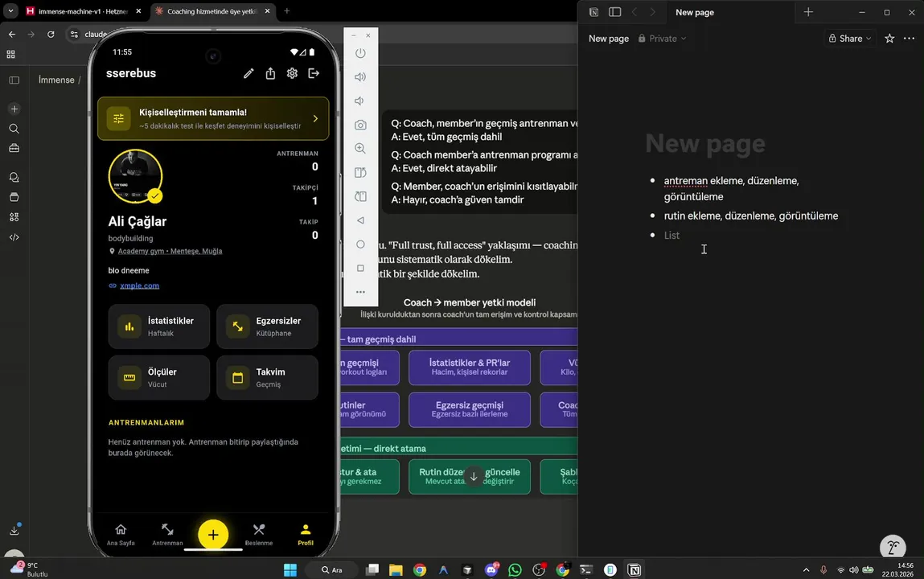924x579 pixels.
Task: Click emulator volume up button
Action: [x=360, y=77]
